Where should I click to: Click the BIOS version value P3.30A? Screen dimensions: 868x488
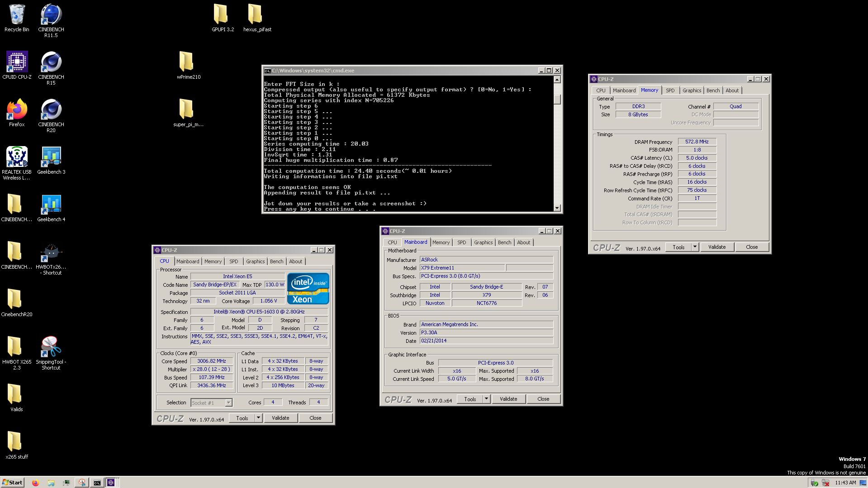[x=486, y=332]
